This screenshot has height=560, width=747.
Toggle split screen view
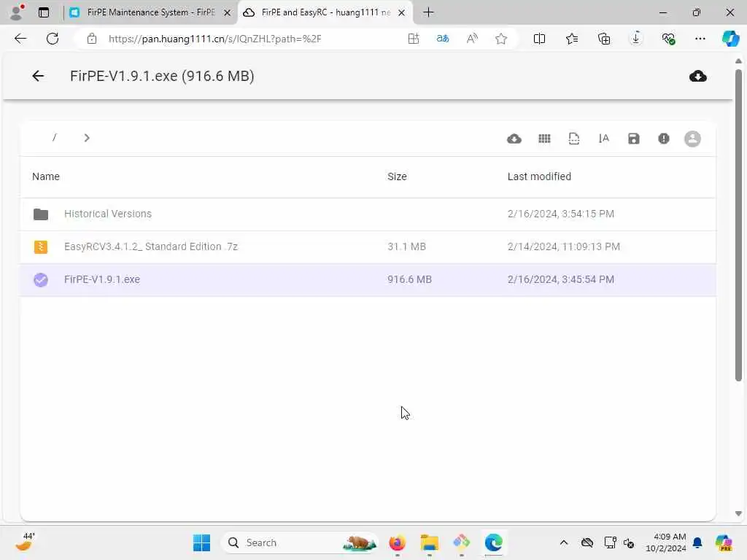539,39
